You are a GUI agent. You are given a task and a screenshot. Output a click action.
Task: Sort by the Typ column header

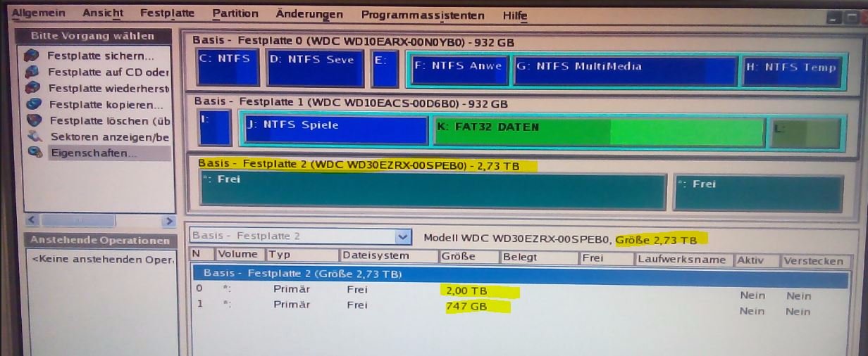[x=302, y=255]
